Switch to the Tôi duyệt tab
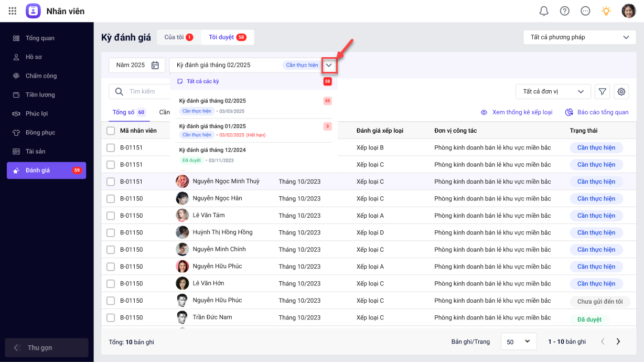 227,37
